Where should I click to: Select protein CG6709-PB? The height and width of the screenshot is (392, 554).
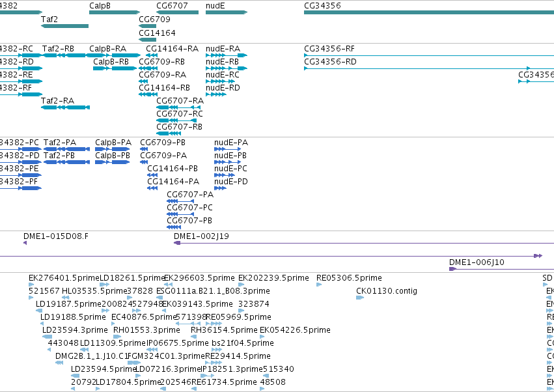(x=144, y=149)
